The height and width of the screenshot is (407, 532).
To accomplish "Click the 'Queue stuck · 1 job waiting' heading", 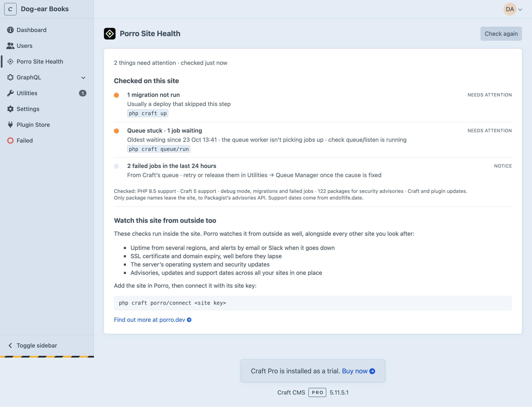I will pos(165,131).
